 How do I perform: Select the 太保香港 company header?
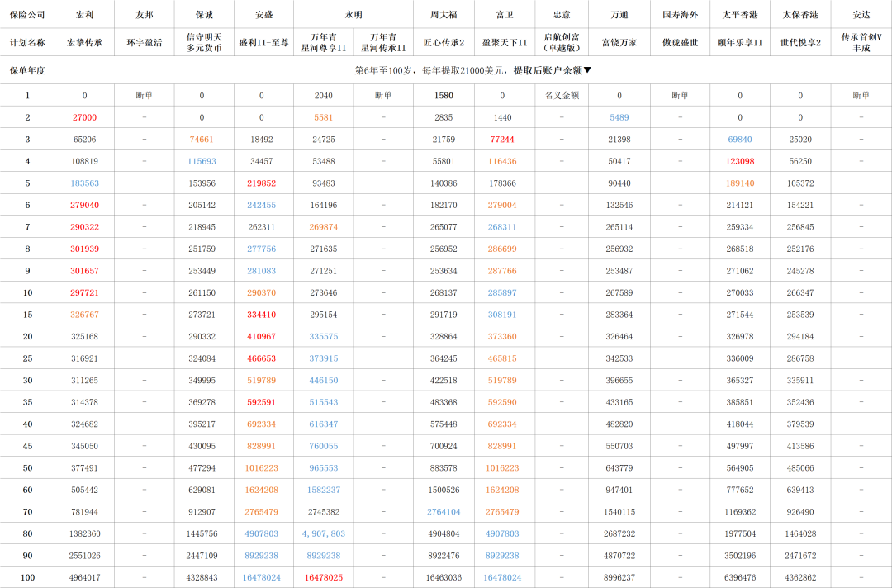pos(799,15)
